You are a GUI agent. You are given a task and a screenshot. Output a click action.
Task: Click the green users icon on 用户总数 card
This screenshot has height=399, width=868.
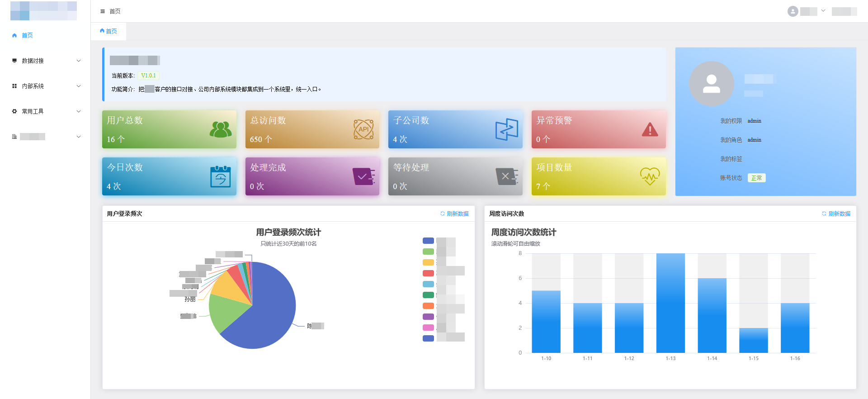[x=221, y=129]
